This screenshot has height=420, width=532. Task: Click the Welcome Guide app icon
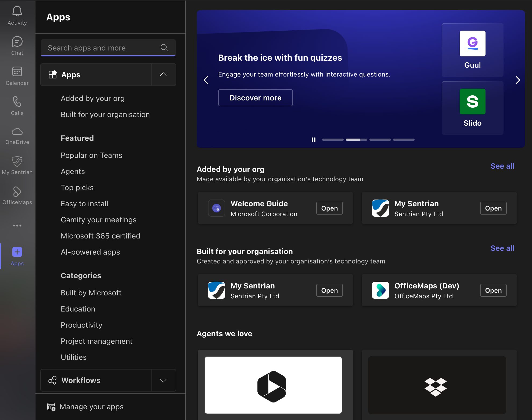point(217,208)
